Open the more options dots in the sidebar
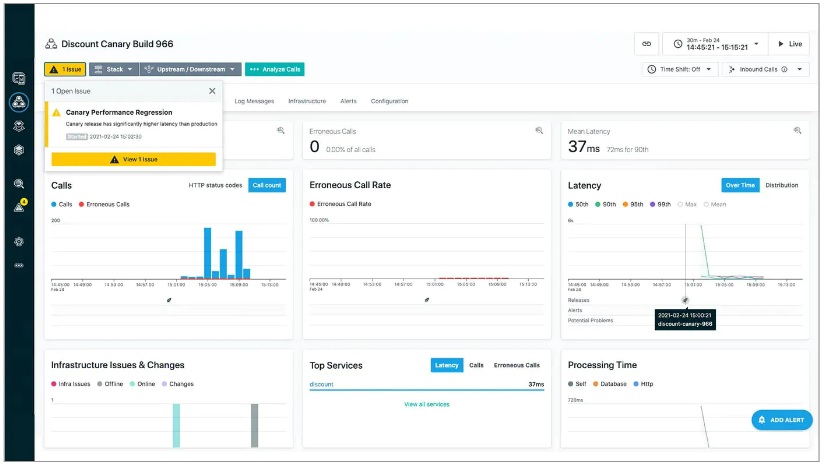Screen dimensions: 823x466 [19, 266]
